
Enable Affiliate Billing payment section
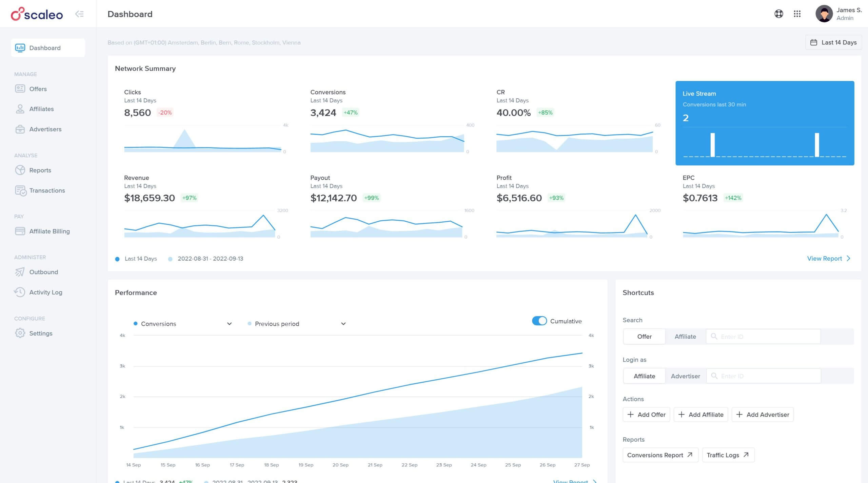50,231
